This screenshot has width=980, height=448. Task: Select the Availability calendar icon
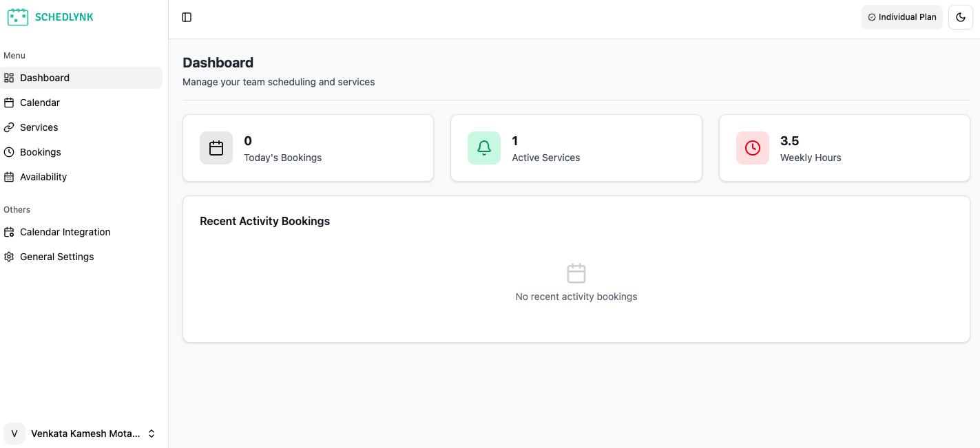pyautogui.click(x=9, y=176)
